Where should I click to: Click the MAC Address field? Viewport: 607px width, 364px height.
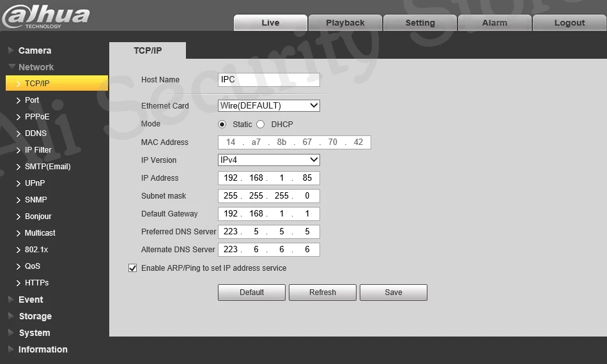pos(294,142)
